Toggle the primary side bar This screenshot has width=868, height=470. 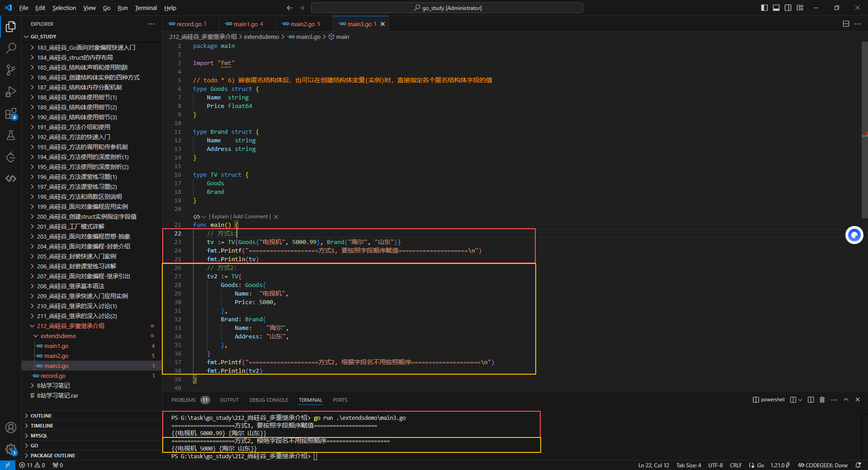click(764, 8)
